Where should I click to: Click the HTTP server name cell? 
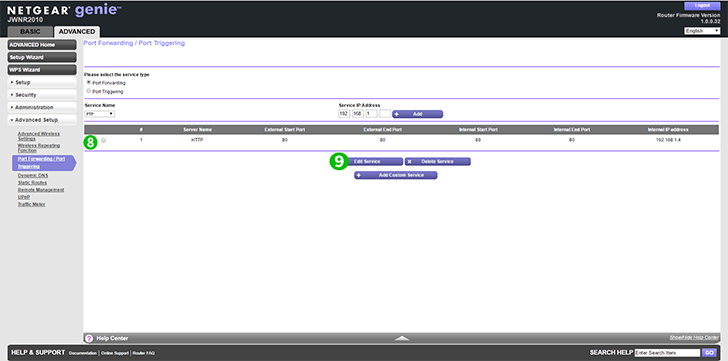click(x=197, y=140)
